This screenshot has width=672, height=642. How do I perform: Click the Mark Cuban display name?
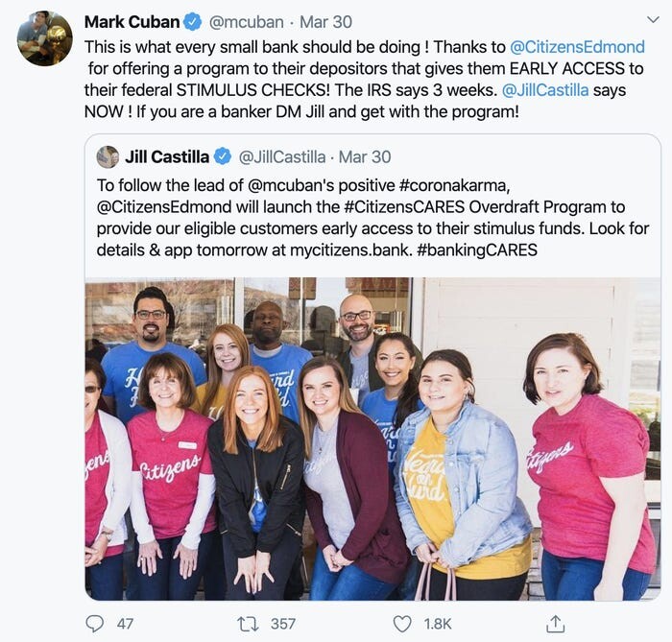[132, 22]
